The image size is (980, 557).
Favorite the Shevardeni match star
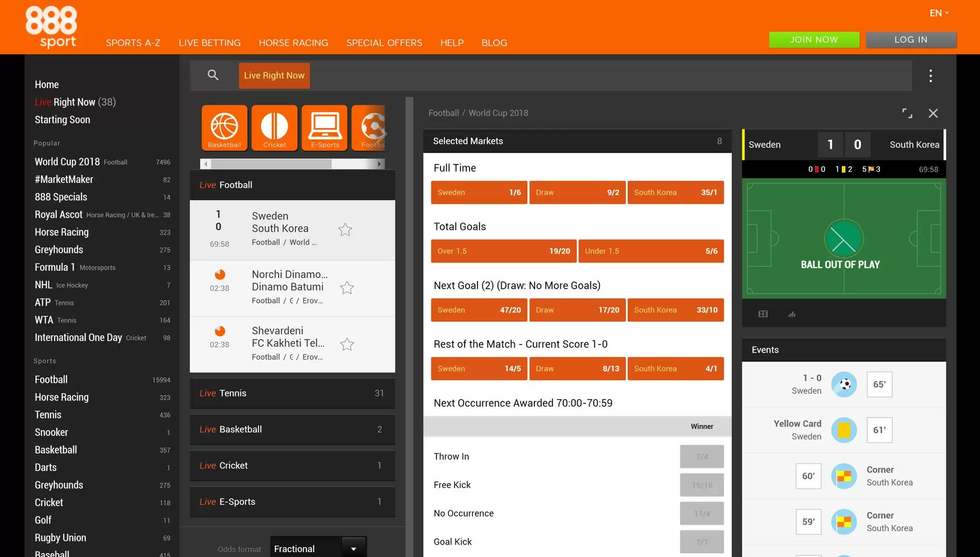347,344
